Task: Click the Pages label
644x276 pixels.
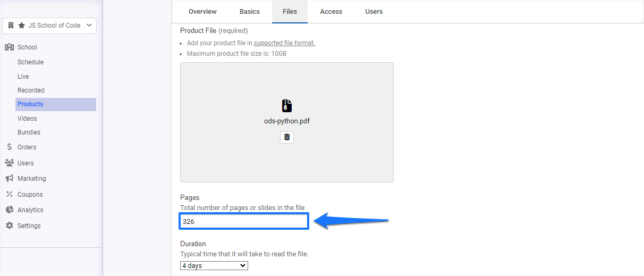Action: point(190,197)
